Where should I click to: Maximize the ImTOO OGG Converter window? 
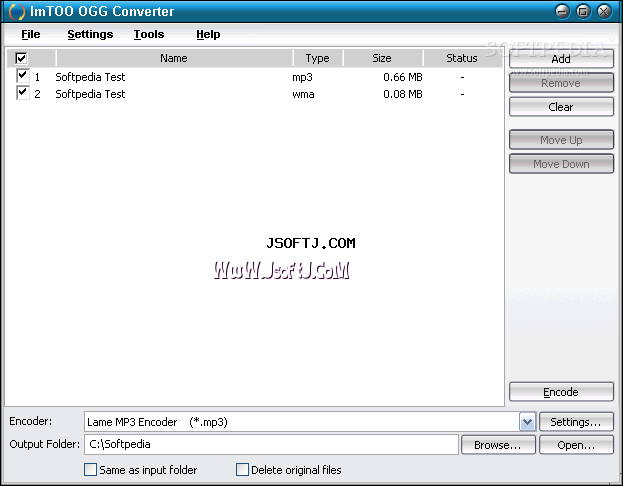pos(583,11)
